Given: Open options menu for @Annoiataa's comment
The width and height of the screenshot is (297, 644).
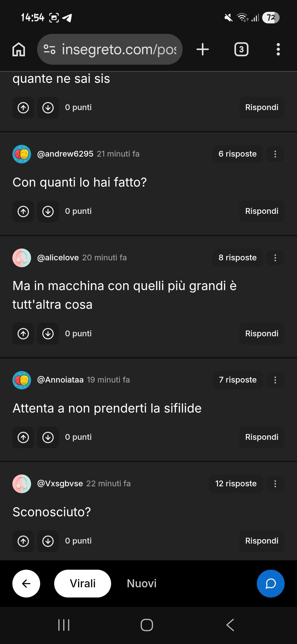Looking at the screenshot, I should 275,380.
